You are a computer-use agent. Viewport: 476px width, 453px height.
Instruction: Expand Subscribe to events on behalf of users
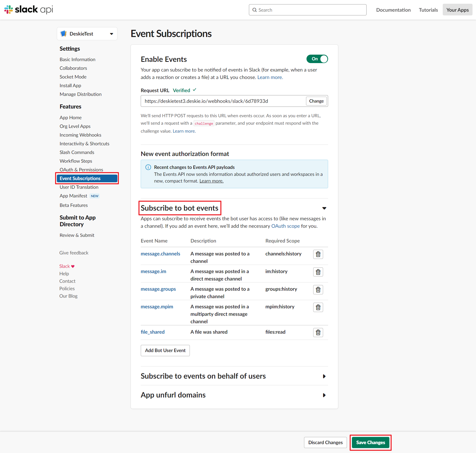pyautogui.click(x=324, y=376)
